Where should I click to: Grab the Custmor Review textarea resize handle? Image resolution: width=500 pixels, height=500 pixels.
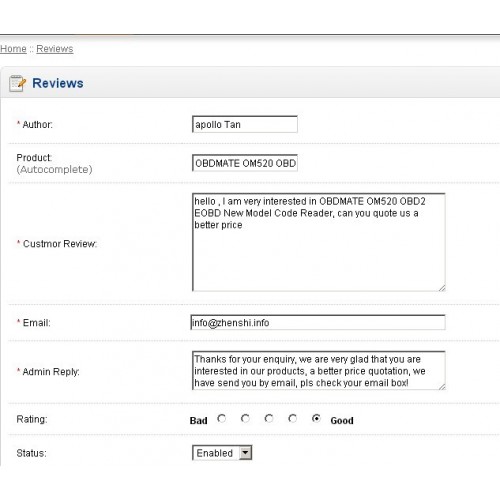point(442,288)
